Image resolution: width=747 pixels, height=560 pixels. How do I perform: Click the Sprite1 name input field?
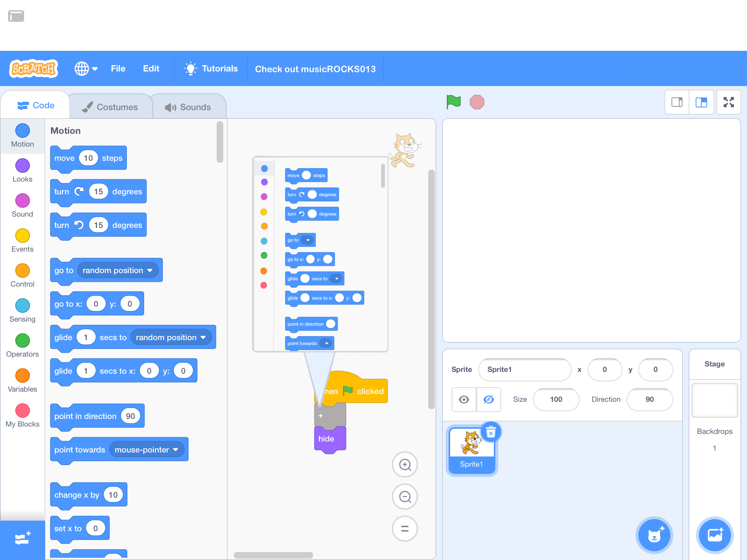(525, 369)
